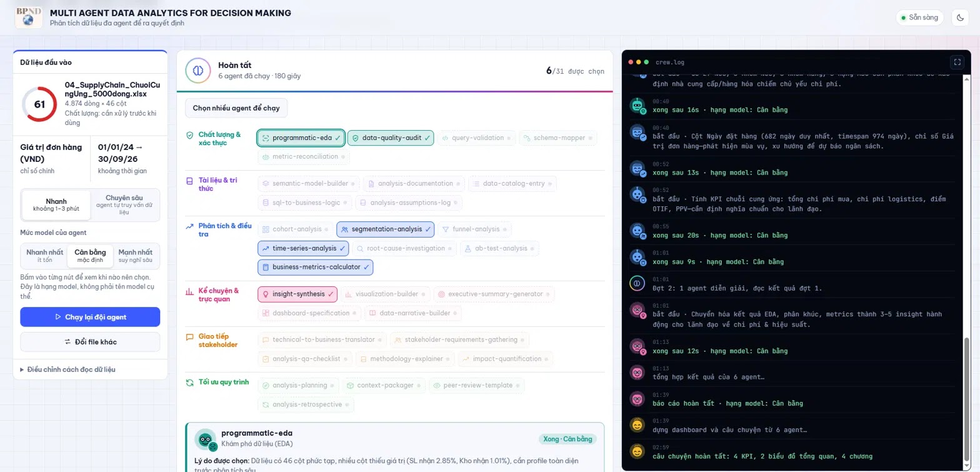Click the Xong · Cân bằng status tag
This screenshot has width=980, height=472.
(x=567, y=439)
